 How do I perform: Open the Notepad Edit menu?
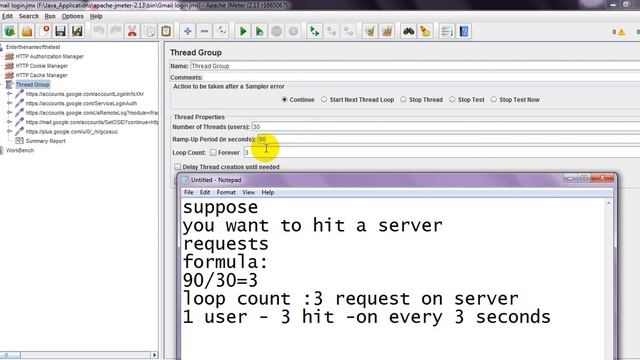point(205,192)
